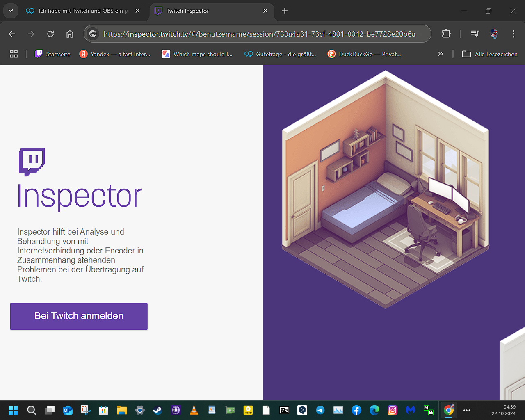Open the browser profile avatar

click(494, 34)
